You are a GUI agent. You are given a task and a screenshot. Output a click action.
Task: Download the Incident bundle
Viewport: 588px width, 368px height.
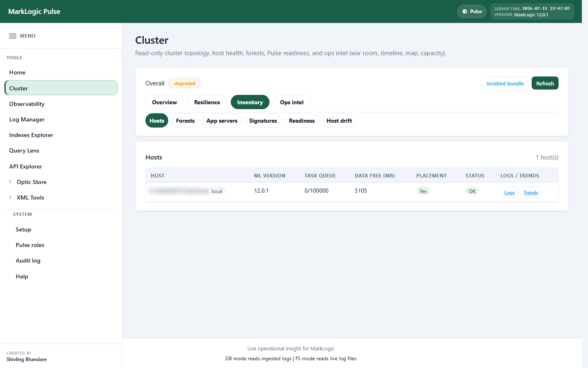coord(505,83)
